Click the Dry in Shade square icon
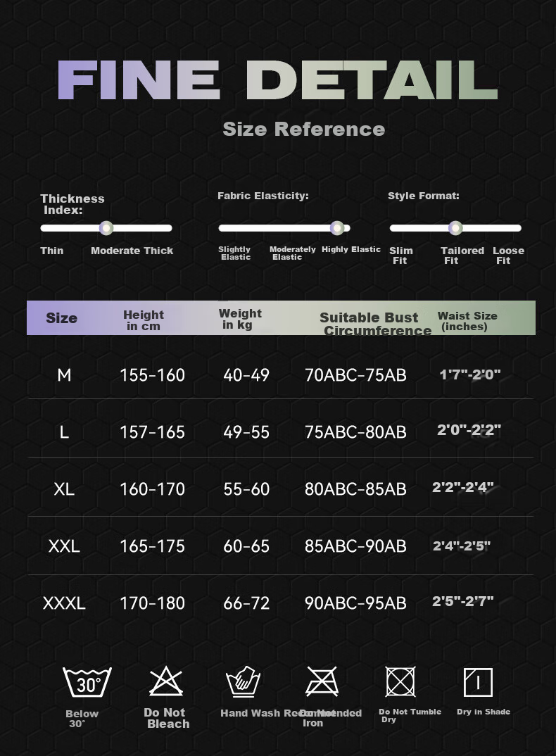Image resolution: width=556 pixels, height=756 pixels. tap(478, 682)
